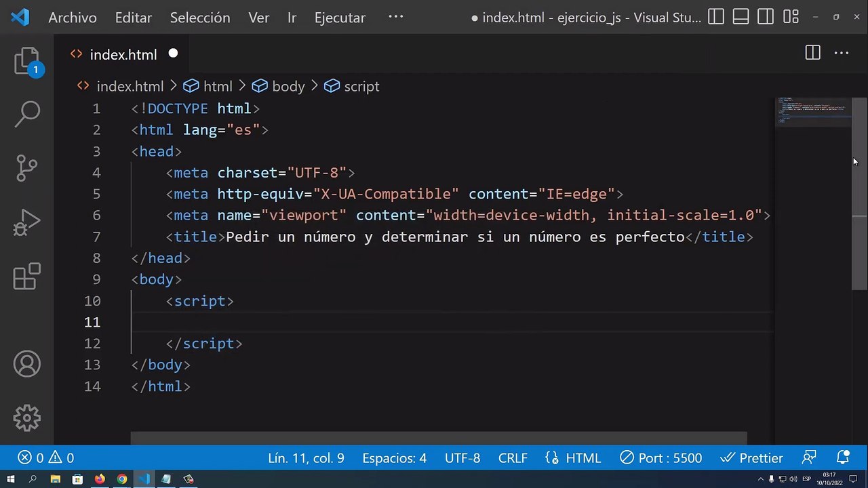Launch Firefox from the taskbar

[100, 479]
